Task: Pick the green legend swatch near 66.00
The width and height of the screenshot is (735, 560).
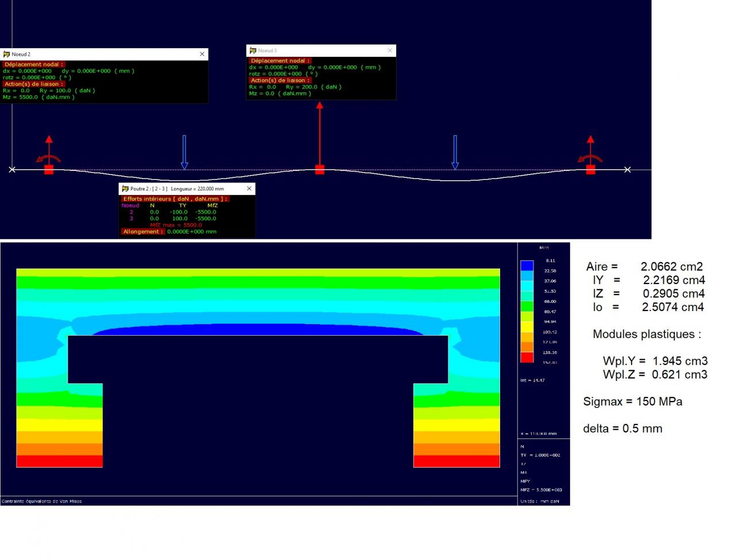Action: (x=527, y=307)
